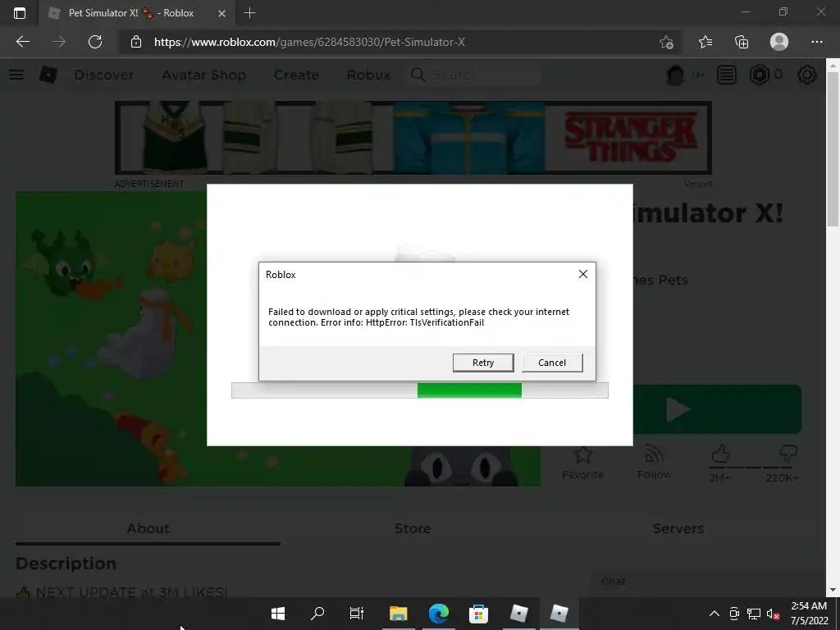The image size is (840, 630).
Task: Switch to the Store tab
Action: pos(413,529)
